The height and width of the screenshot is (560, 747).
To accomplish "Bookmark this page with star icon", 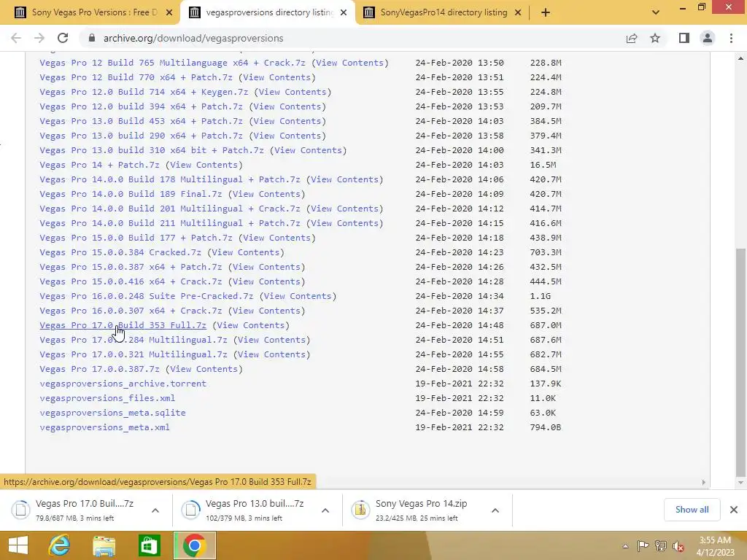I will [x=656, y=38].
